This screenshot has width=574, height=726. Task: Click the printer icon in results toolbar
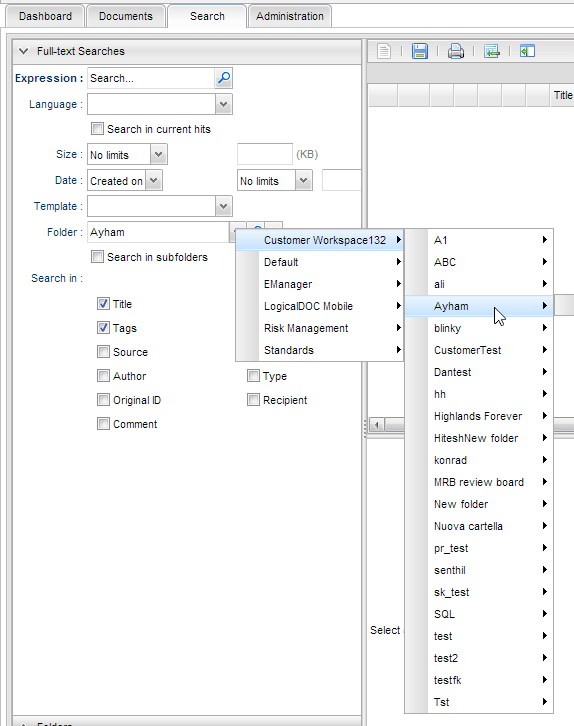[455, 51]
